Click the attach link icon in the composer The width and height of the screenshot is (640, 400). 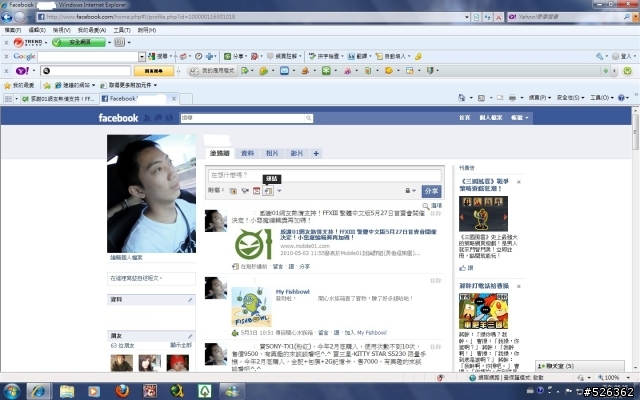[x=268, y=191]
